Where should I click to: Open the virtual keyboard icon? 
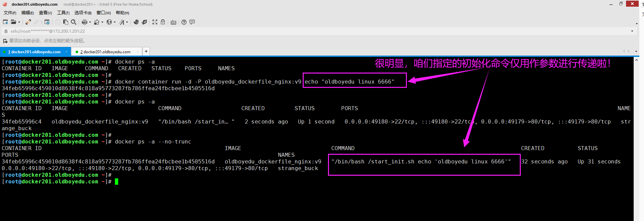coord(173,22)
